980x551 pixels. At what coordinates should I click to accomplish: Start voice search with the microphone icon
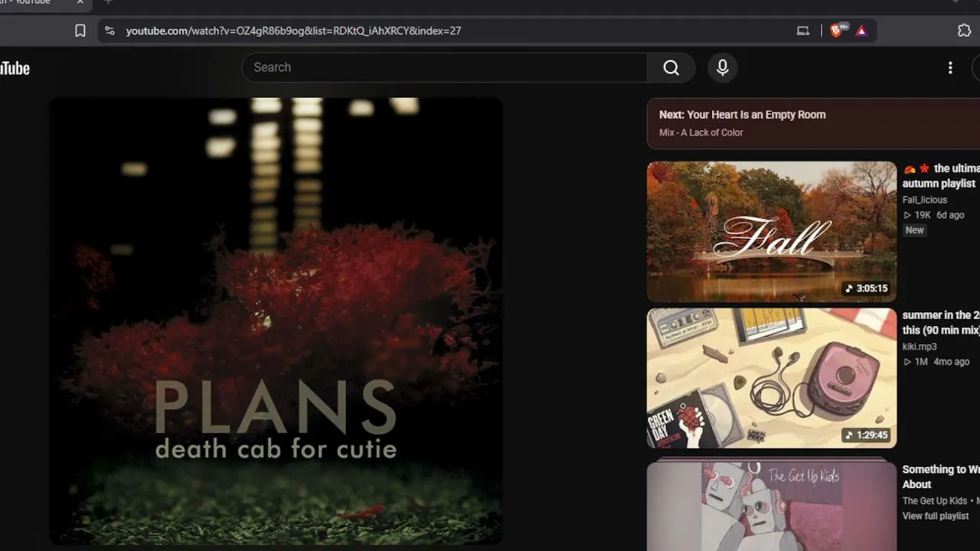point(722,67)
